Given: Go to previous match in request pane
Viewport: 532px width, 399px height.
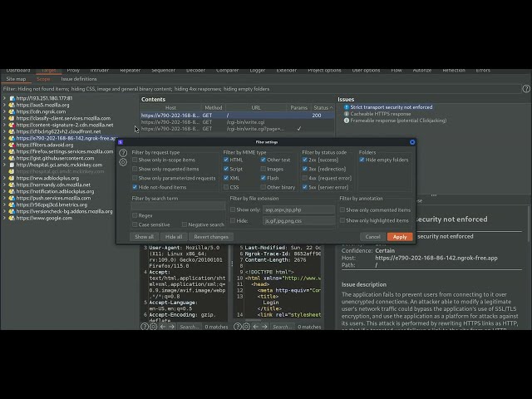Looking at the screenshot, I should (x=163, y=327).
